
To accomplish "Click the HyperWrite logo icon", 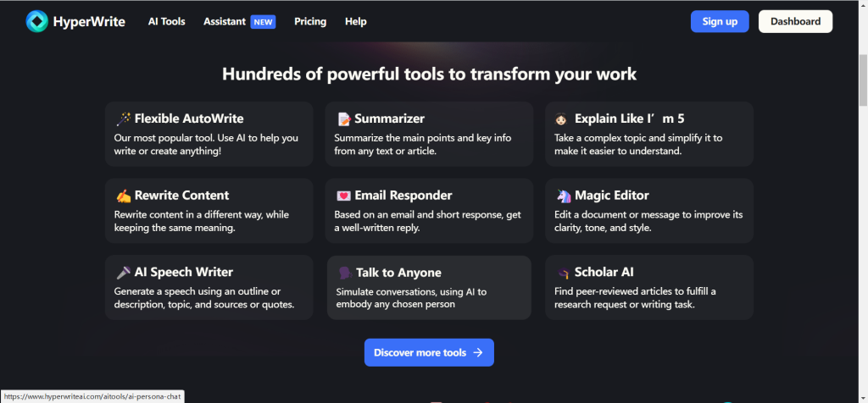I will click(37, 21).
